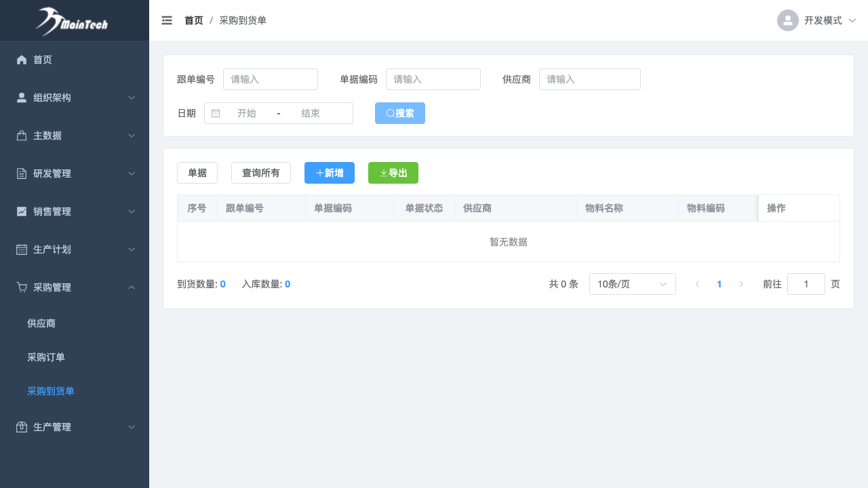Click the 跟单编号 input field

[270, 79]
